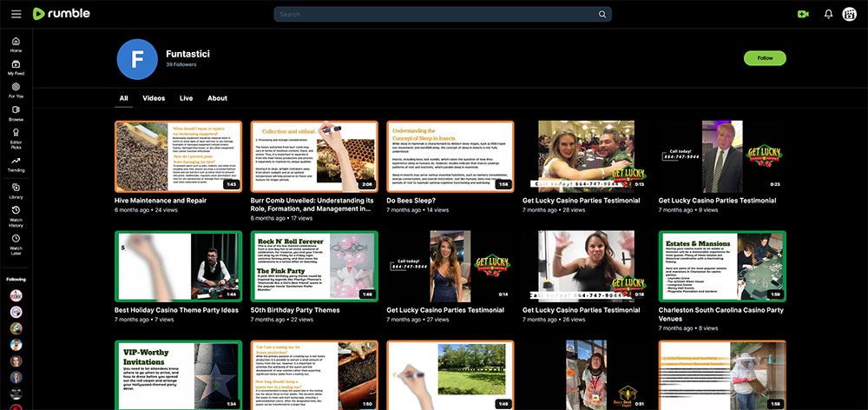Viewport: 868px width, 410px height.
Task: Open Trending in sidebar
Action: click(16, 165)
